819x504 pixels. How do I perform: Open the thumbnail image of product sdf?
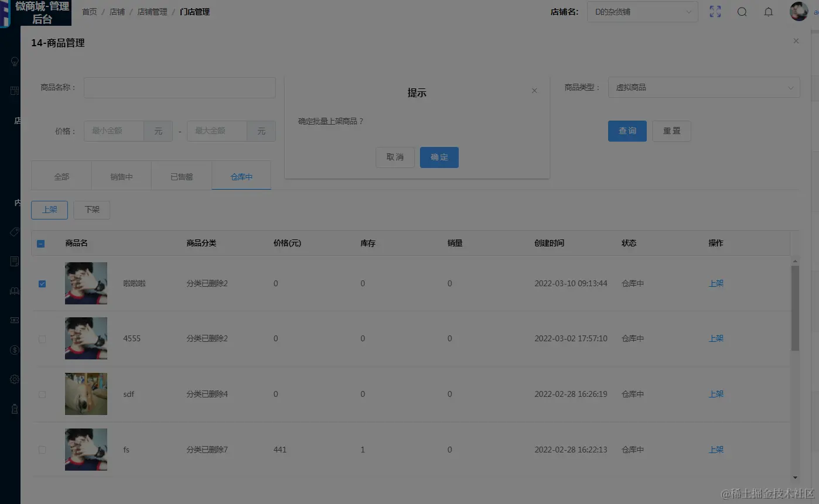(x=86, y=394)
